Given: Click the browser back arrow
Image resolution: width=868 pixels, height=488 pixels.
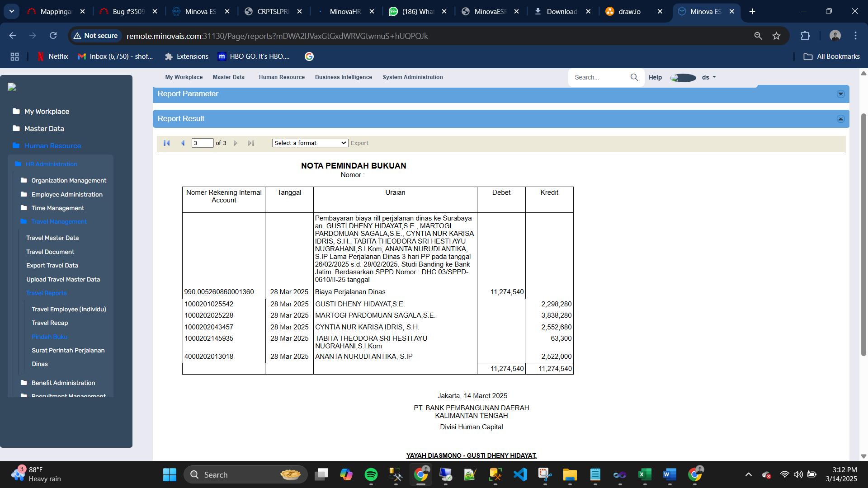Looking at the screenshot, I should tap(13, 36).
